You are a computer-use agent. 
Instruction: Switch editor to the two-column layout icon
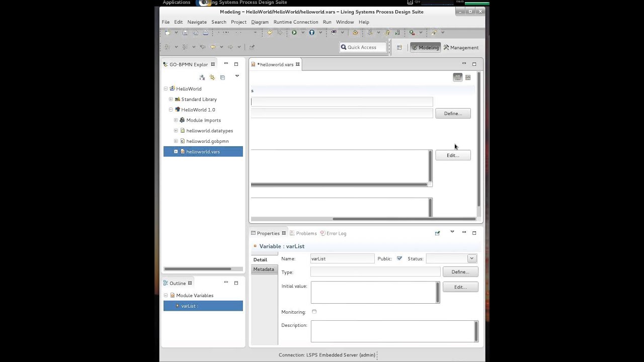(x=457, y=77)
